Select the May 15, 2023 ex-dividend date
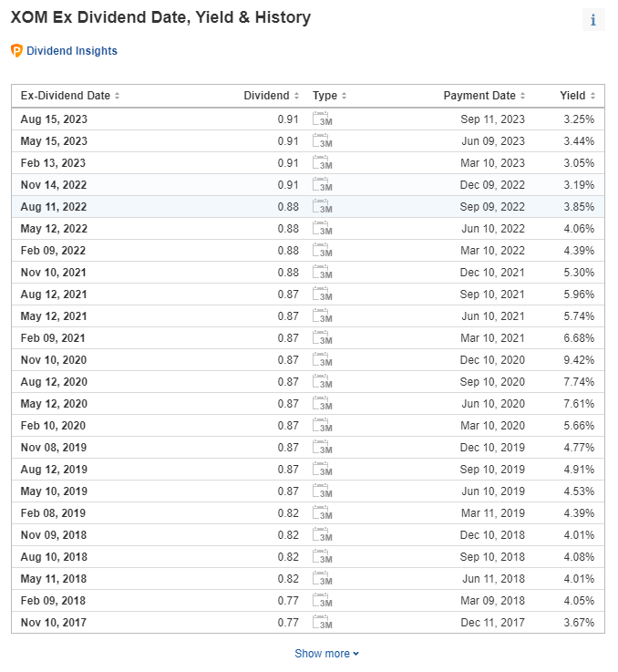This screenshot has width=618, height=672. click(x=54, y=141)
